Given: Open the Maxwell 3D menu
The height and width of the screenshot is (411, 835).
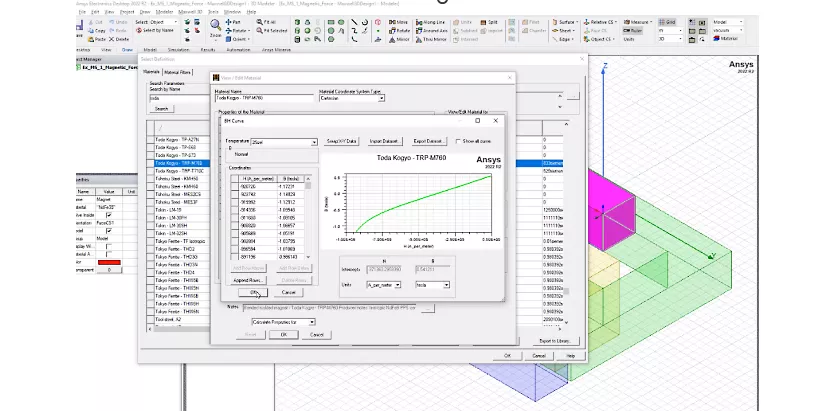Looking at the screenshot, I should (191, 12).
